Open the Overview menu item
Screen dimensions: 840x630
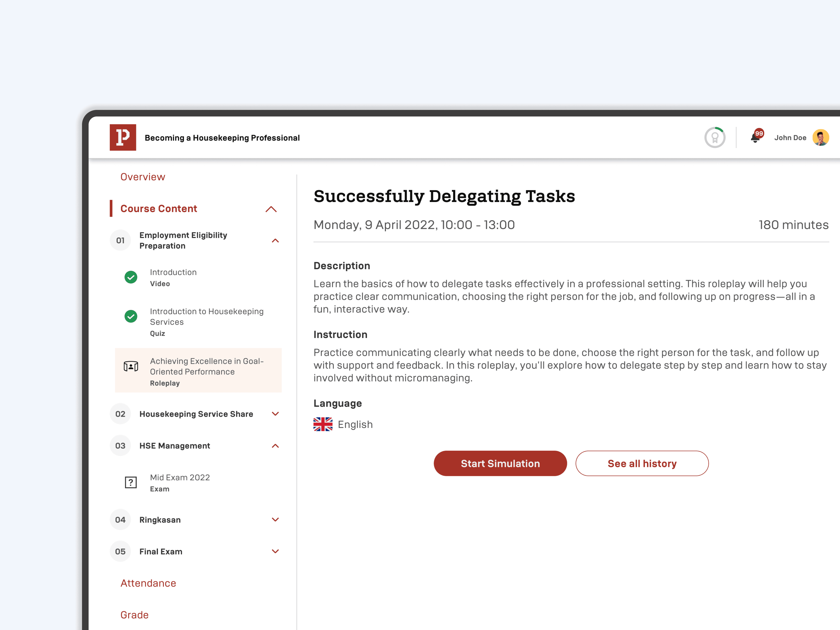(x=143, y=177)
